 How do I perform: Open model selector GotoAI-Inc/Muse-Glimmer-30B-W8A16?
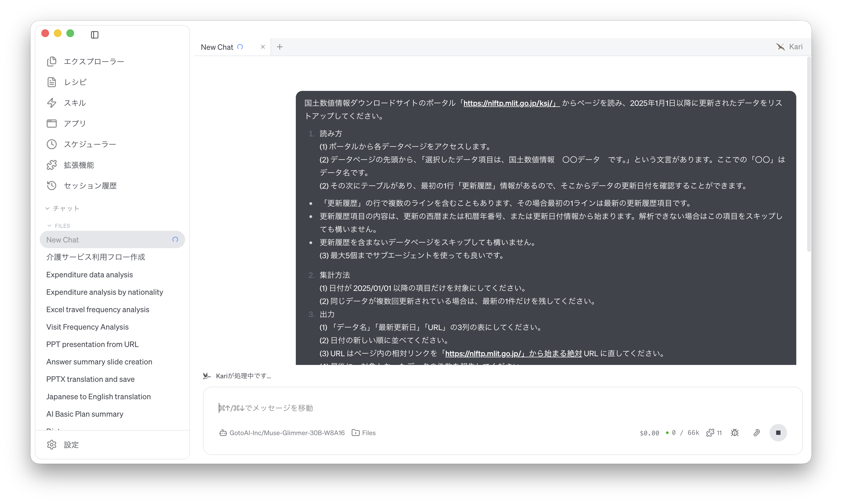(282, 433)
